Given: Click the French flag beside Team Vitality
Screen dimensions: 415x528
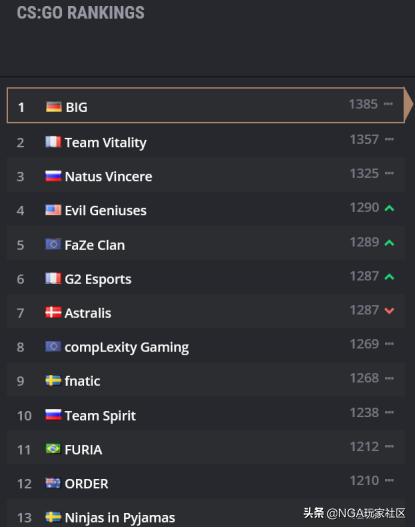Looking at the screenshot, I should point(53,142).
